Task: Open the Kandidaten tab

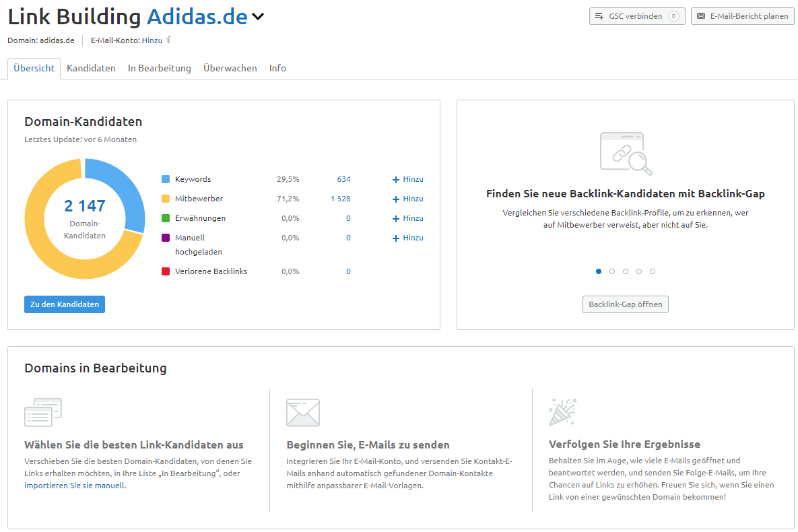Action: [x=91, y=68]
